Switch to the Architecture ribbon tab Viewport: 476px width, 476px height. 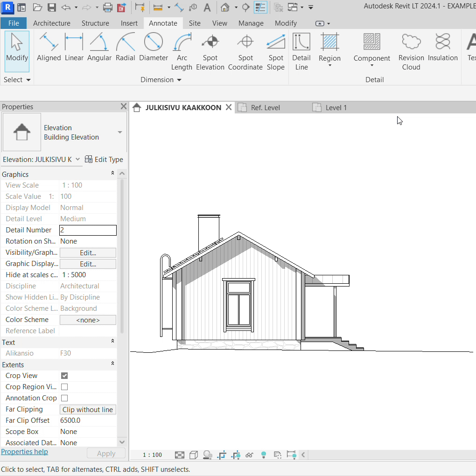(51, 23)
